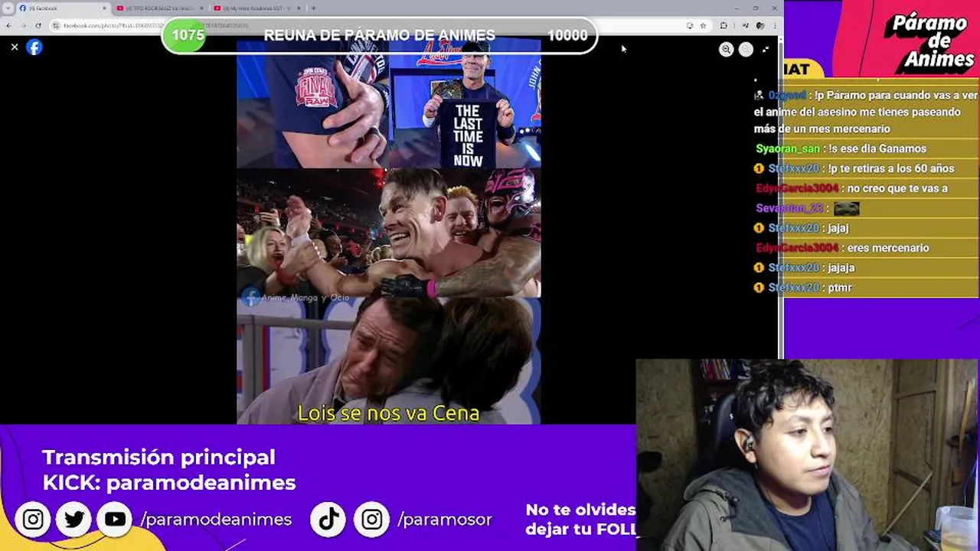980x551 pixels.
Task: Click Sevastian_23 username in chat
Action: point(789,208)
